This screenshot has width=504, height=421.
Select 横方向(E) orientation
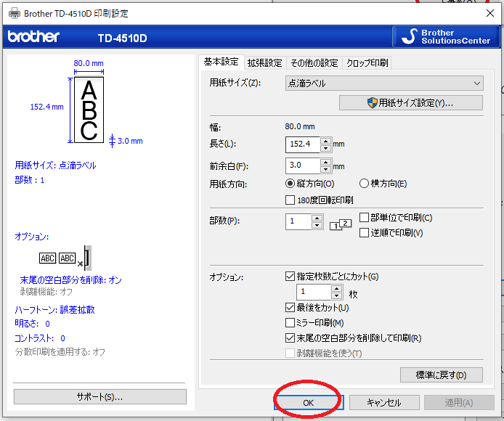[383, 184]
